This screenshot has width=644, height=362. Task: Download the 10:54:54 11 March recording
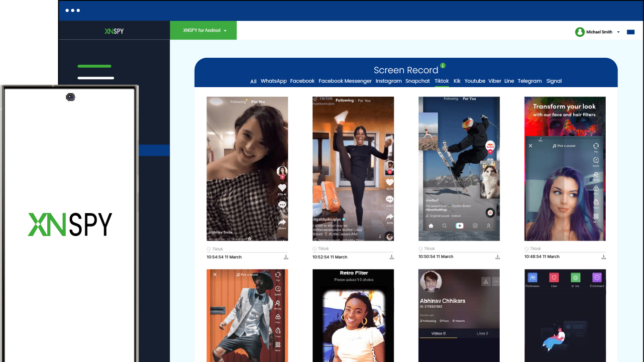(286, 257)
